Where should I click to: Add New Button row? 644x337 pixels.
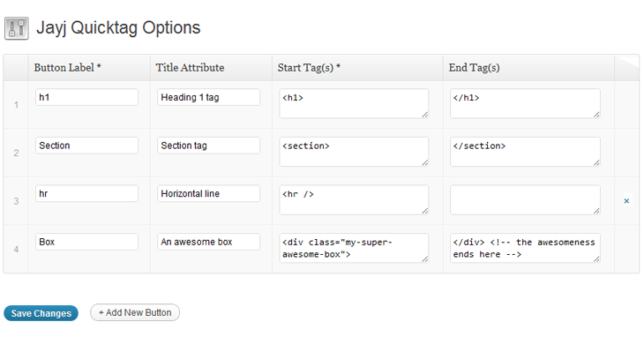click(x=135, y=313)
